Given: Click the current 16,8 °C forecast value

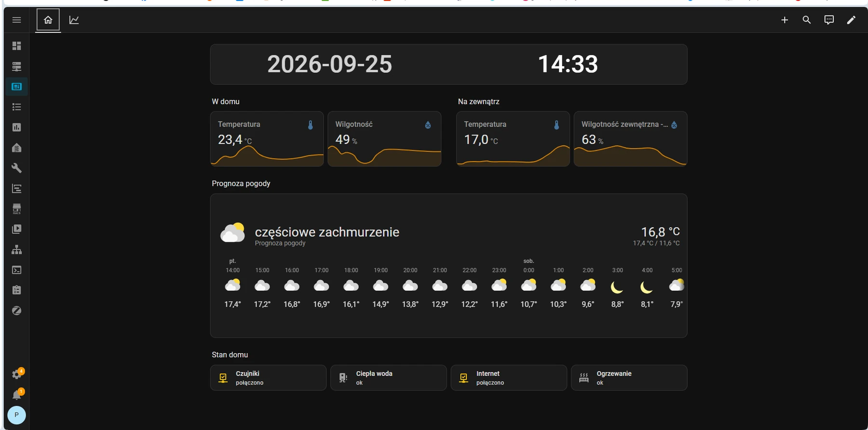Looking at the screenshot, I should (660, 232).
